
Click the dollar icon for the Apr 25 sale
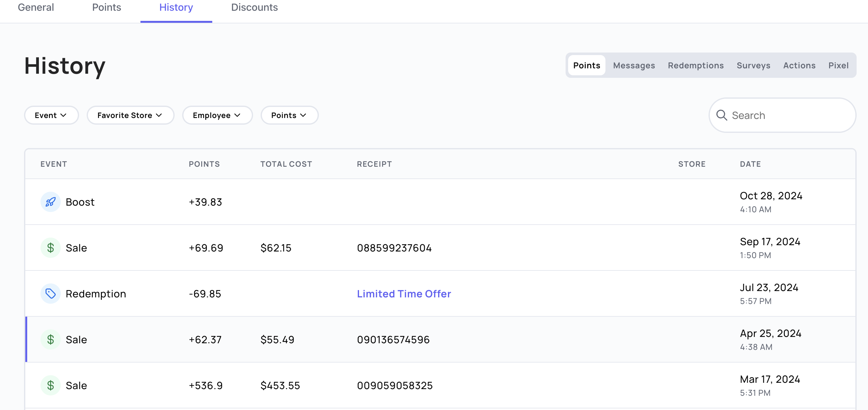51,339
